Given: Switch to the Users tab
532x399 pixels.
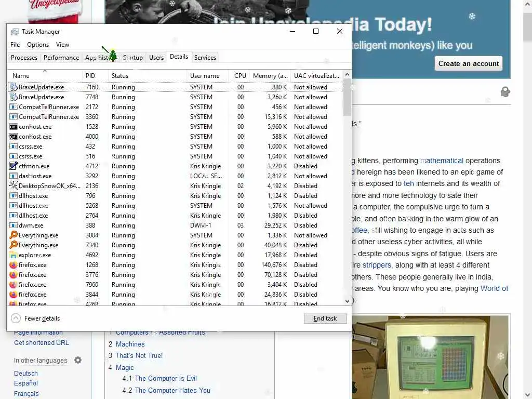Looking at the screenshot, I should pos(156,58).
